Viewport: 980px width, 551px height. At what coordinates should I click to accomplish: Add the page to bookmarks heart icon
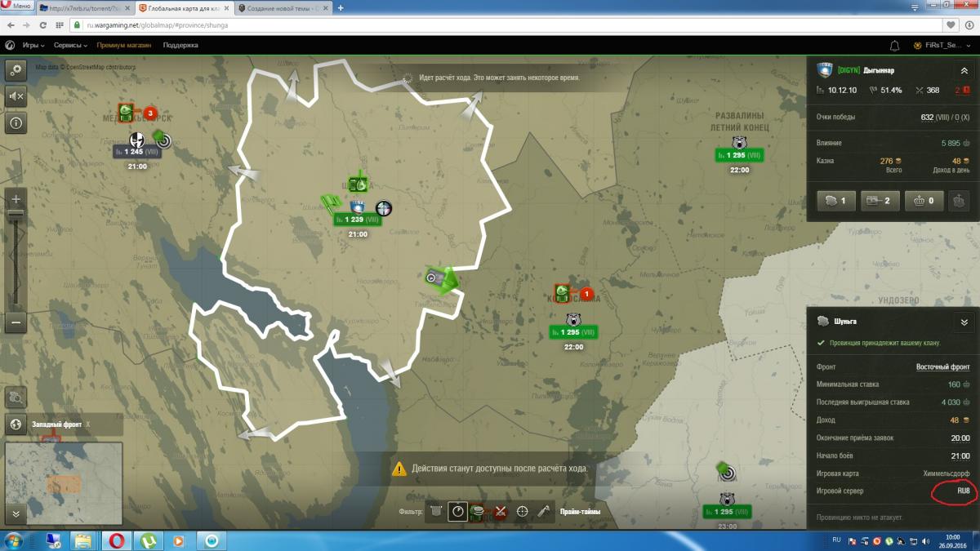pyautogui.click(x=952, y=25)
